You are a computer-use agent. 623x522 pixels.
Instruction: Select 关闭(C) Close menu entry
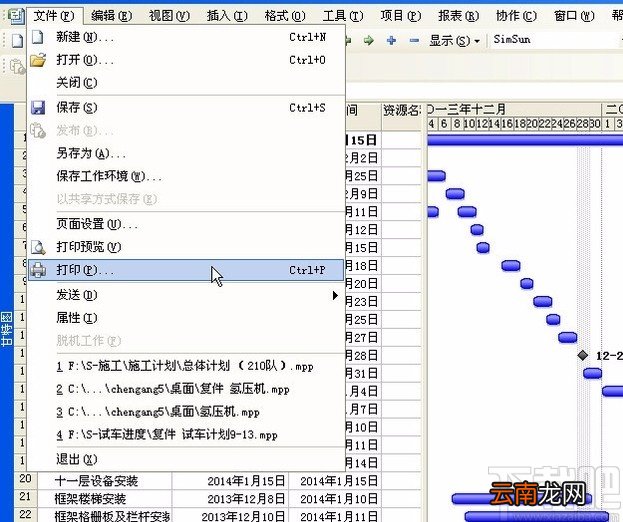click(186, 83)
